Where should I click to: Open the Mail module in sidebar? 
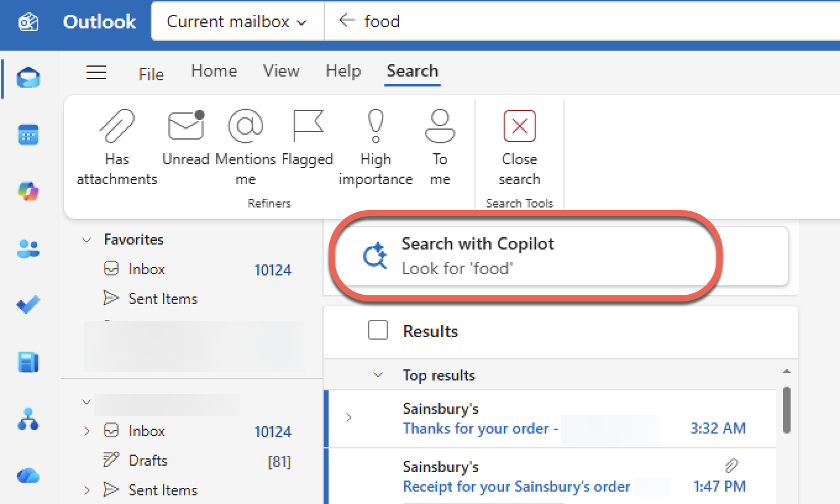28,78
